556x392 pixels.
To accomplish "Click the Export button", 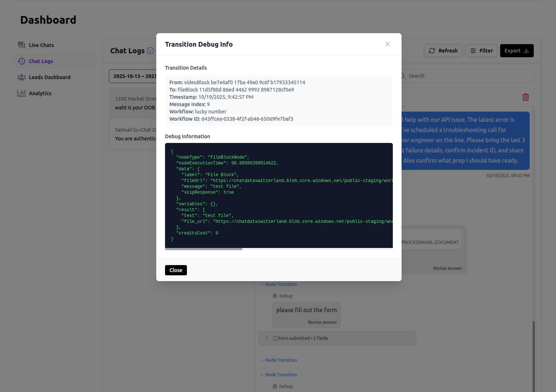I will point(517,51).
